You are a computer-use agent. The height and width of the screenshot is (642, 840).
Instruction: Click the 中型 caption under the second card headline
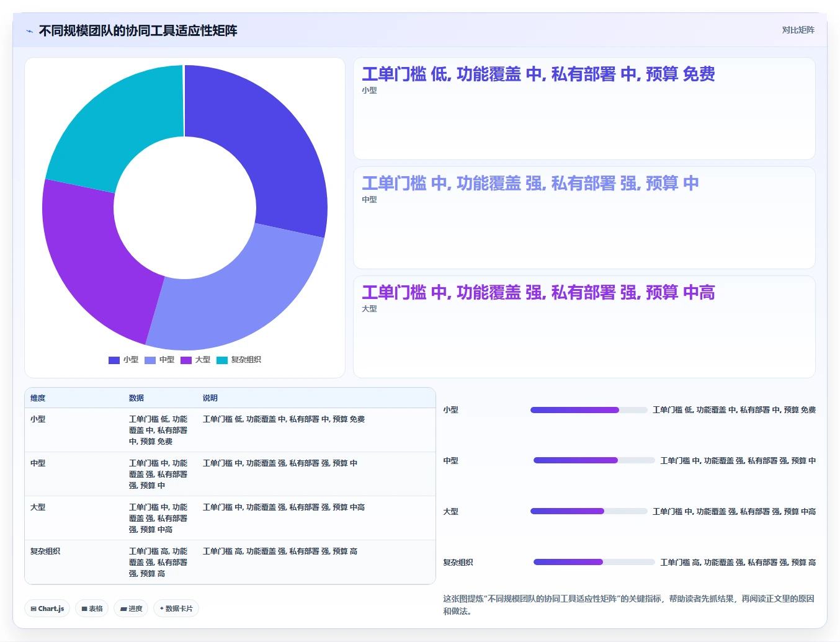click(369, 200)
